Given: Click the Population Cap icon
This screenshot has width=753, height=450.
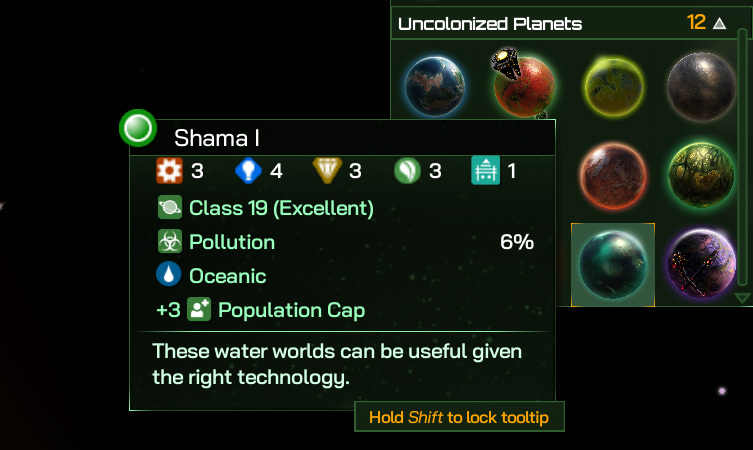Looking at the screenshot, I should 199,310.
